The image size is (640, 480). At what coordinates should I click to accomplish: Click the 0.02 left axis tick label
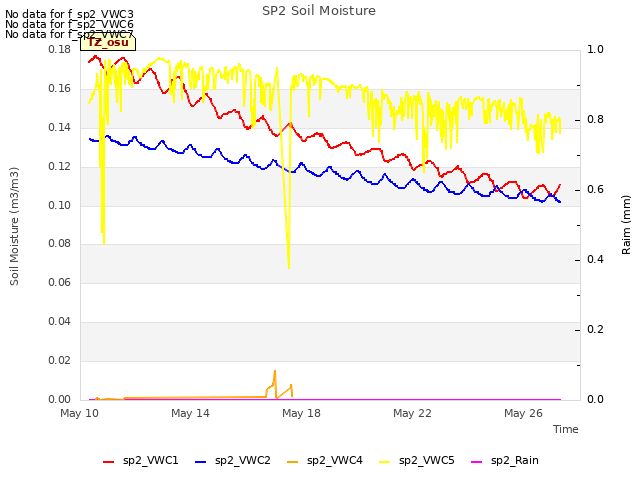[60, 360]
